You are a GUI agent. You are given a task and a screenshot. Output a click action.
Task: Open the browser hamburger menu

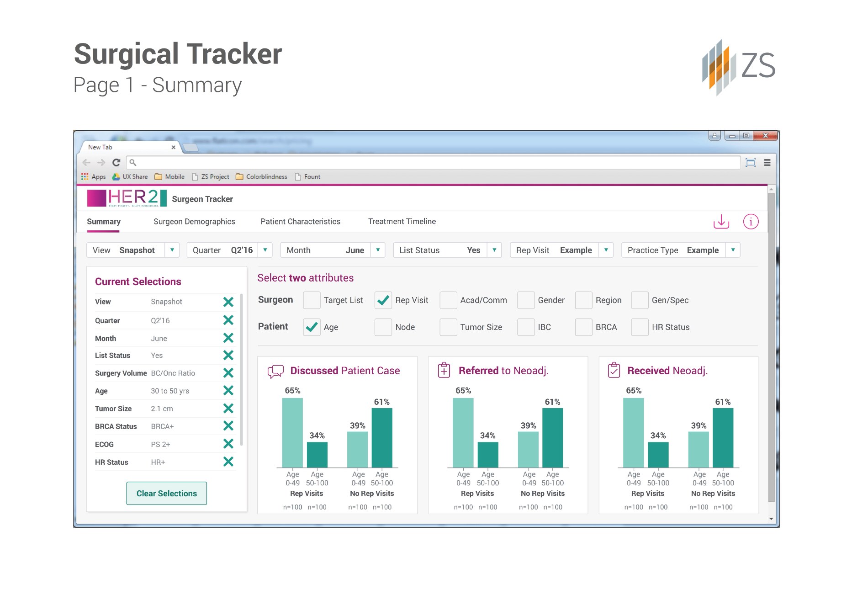point(767,163)
